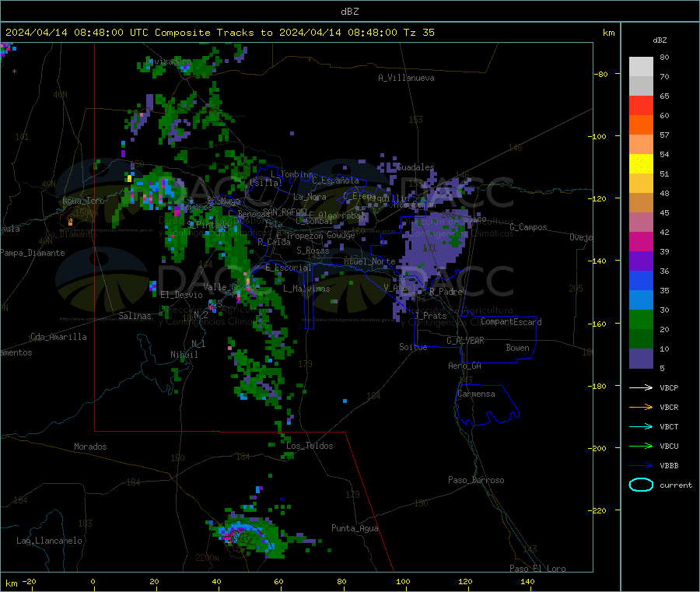Click the 'Cda_Amarilla' place label
The image size is (700, 592).
[58, 337]
